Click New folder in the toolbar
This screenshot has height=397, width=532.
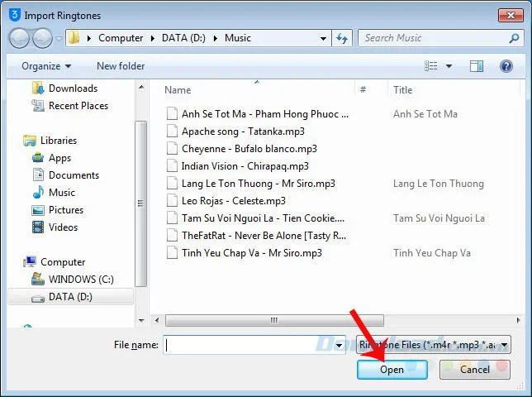point(121,66)
